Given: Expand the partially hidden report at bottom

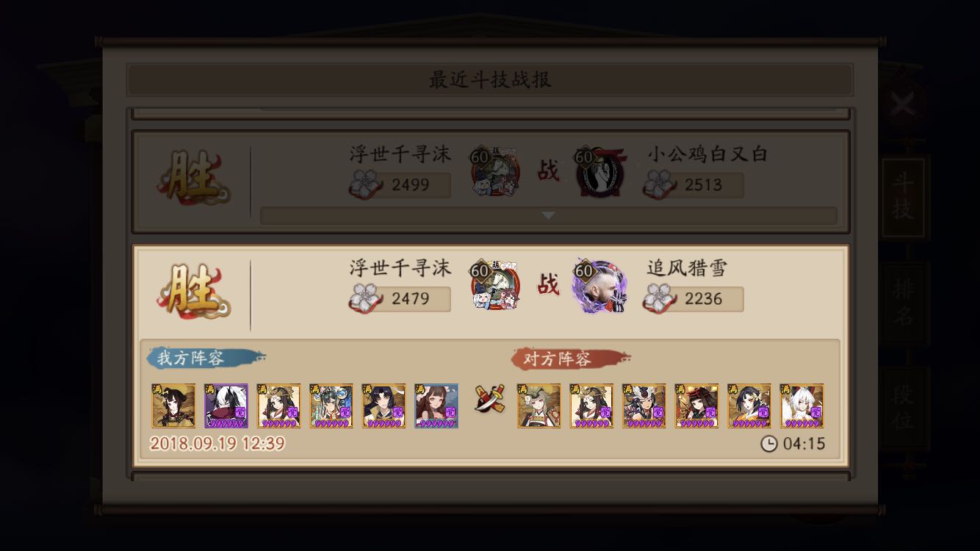Looking at the screenshot, I should click(x=491, y=477).
